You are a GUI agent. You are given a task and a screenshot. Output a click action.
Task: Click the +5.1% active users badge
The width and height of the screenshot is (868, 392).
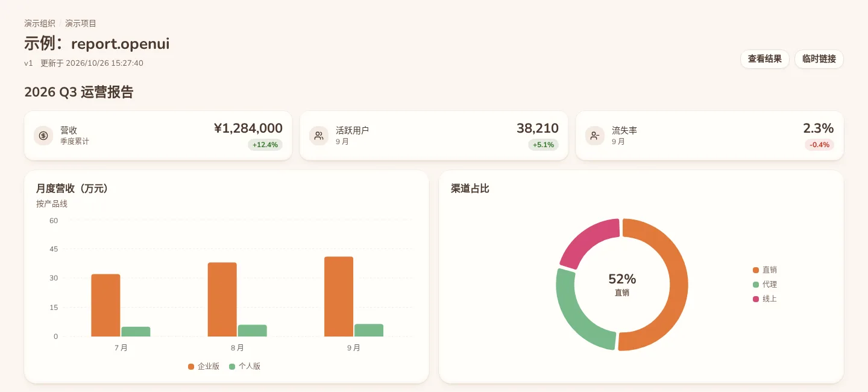543,145
